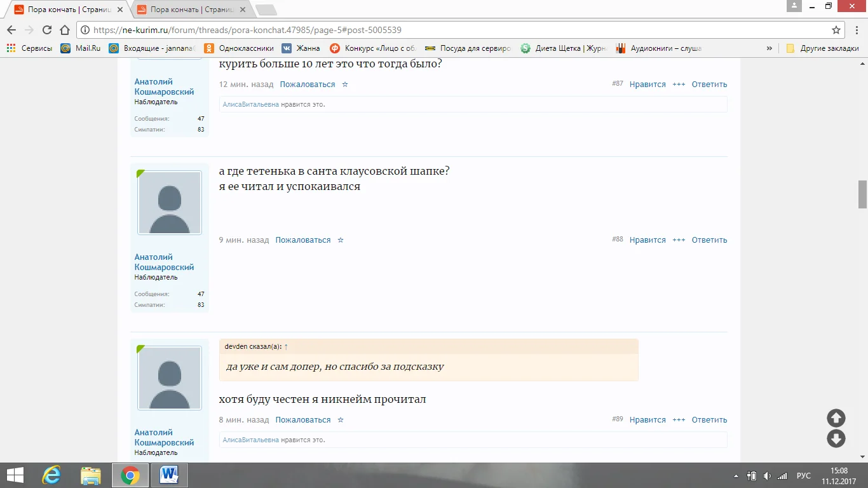
Task: Open the #89 post permalink
Action: point(618,419)
